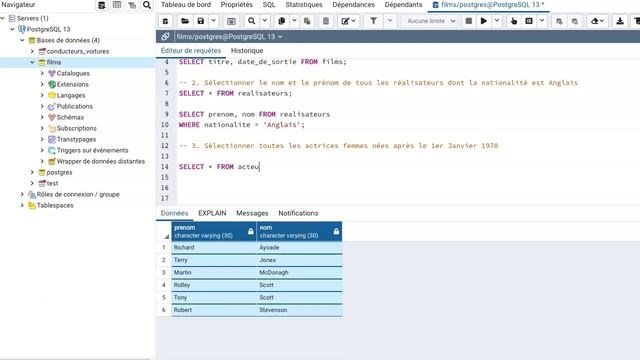Open the 'Aucune limite' row limit dropdown
This screenshot has width=640, height=360.
click(430, 21)
